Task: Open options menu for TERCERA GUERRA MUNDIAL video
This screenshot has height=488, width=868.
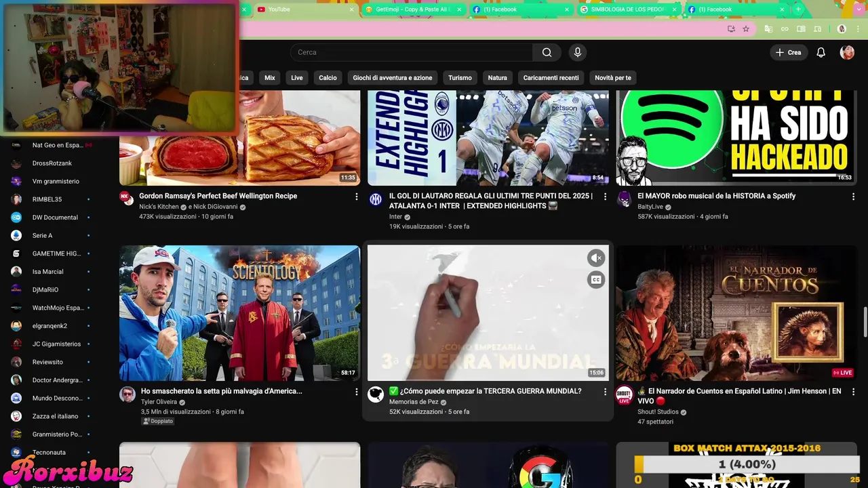Action: [605, 392]
